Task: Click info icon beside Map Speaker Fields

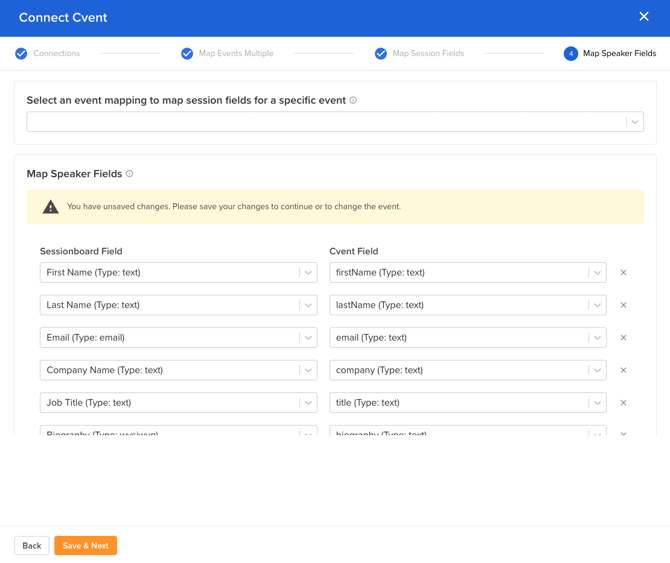Action: coord(129,174)
